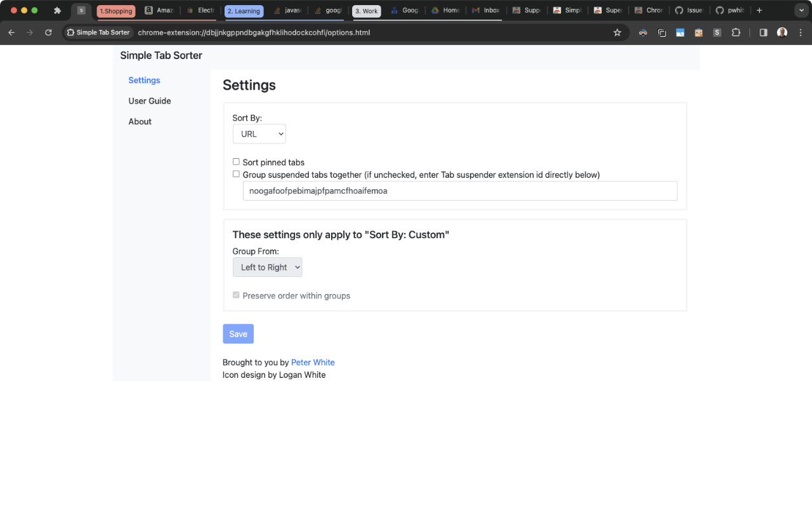Open the tab search chevron
The height and width of the screenshot is (508, 812).
click(x=801, y=10)
